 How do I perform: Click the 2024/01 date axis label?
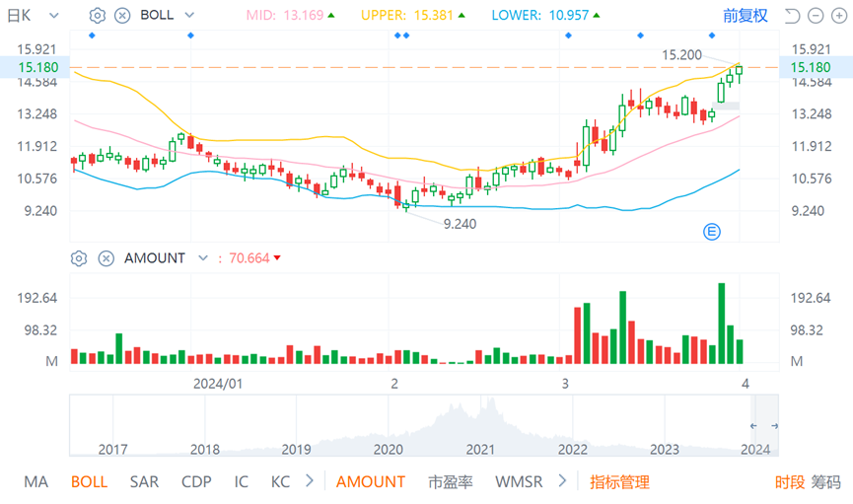[x=218, y=384]
